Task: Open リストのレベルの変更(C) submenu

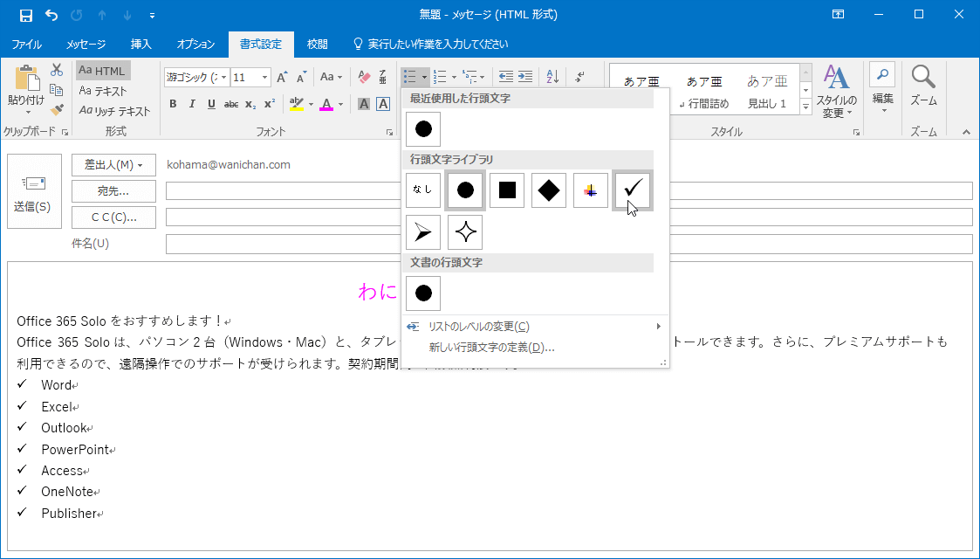Action: [x=535, y=327]
